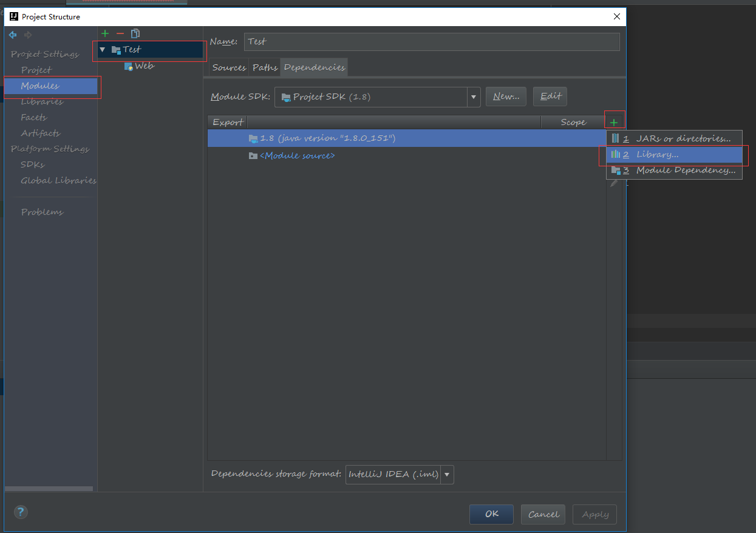
Task: Close the Project Structure dialog
Action: click(617, 16)
